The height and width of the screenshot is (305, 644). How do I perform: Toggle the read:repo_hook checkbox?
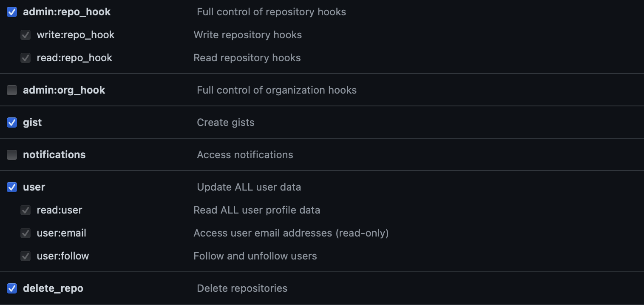point(26,58)
